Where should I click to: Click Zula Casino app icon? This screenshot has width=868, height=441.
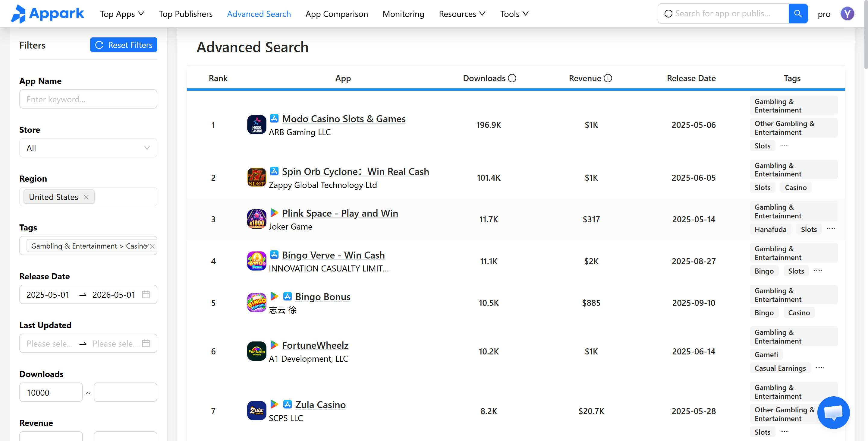(256, 410)
